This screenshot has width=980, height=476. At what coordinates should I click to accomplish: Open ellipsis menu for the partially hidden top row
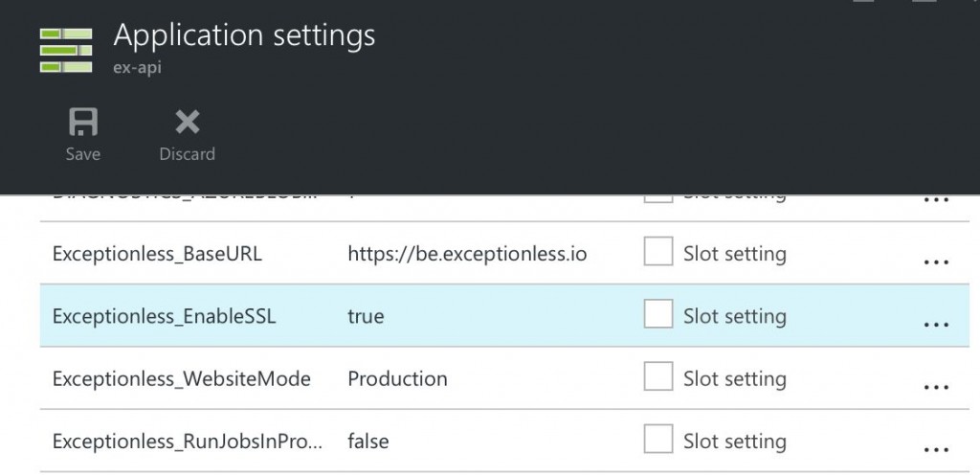[936, 200]
